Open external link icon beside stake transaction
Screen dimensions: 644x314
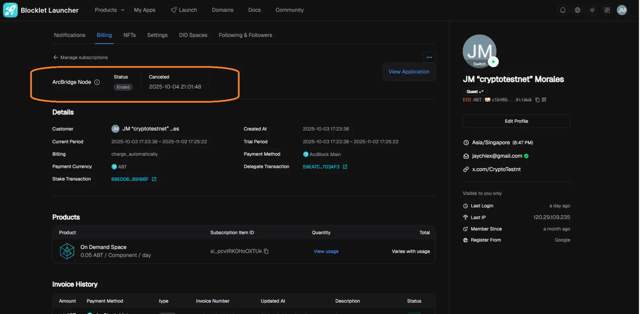pos(154,179)
